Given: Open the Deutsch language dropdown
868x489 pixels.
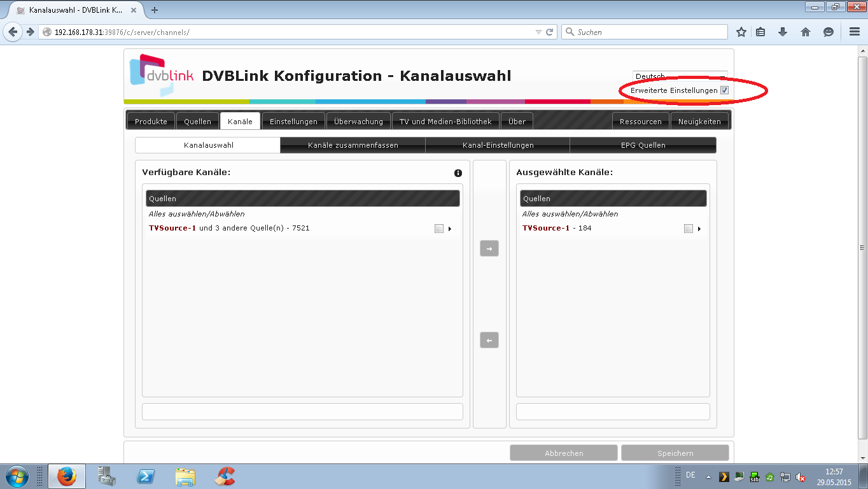Looking at the screenshot, I should tap(680, 76).
